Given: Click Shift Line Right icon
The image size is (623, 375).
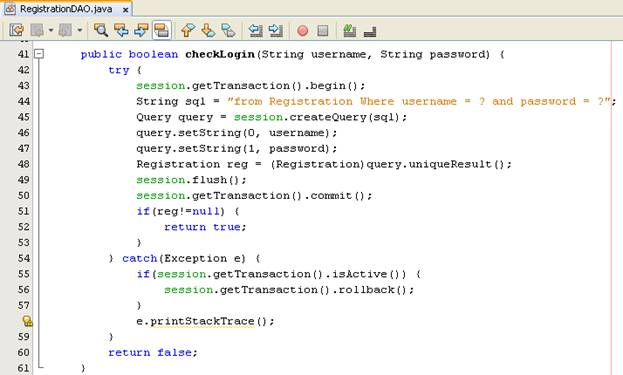Looking at the screenshot, I should (276, 30).
